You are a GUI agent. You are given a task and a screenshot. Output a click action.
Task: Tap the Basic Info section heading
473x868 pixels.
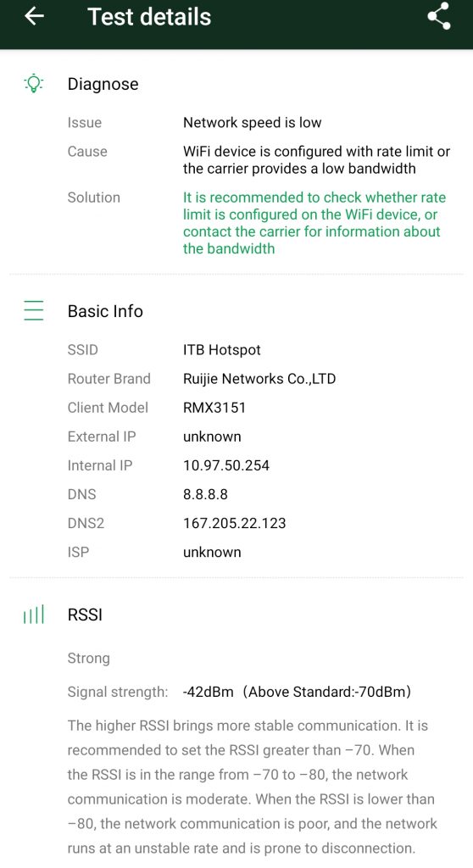pos(105,311)
